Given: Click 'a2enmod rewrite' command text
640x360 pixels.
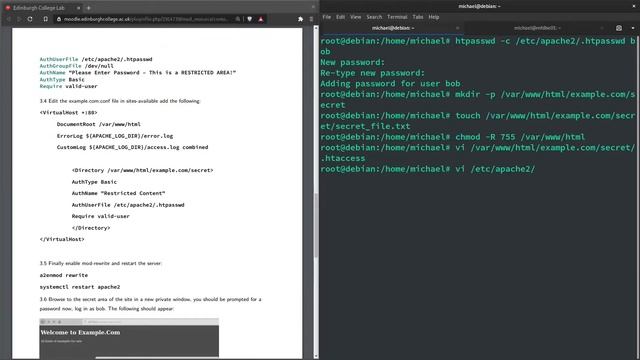Looking at the screenshot, I should click(64, 275).
